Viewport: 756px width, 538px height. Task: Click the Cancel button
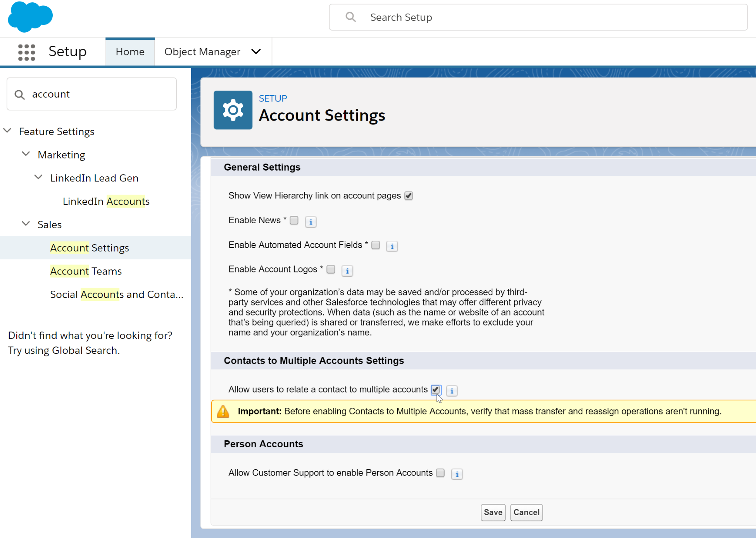click(526, 512)
